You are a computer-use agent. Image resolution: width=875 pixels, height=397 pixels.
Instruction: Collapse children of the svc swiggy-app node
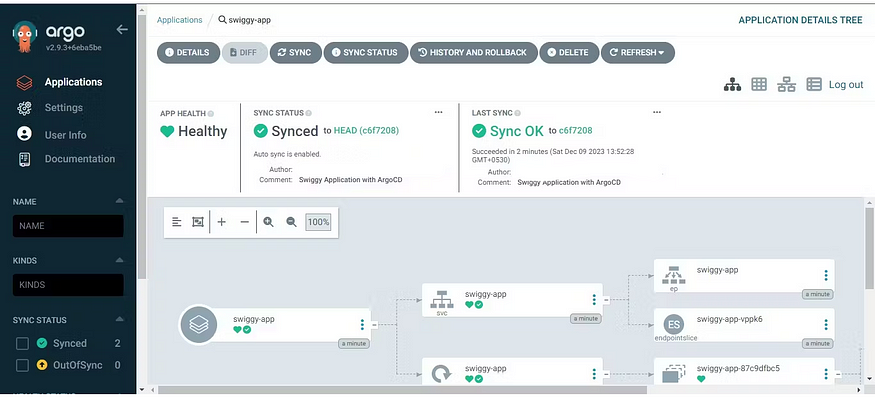tap(606, 300)
